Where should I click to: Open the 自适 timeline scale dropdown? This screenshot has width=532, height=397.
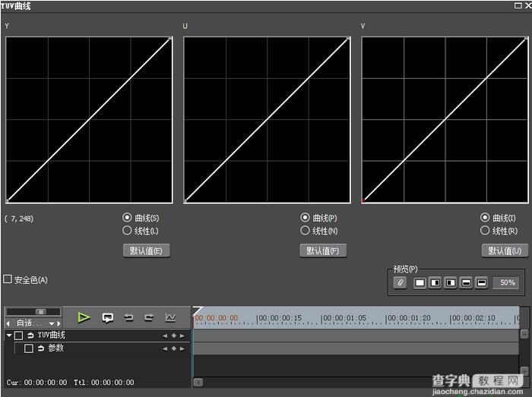pos(52,323)
